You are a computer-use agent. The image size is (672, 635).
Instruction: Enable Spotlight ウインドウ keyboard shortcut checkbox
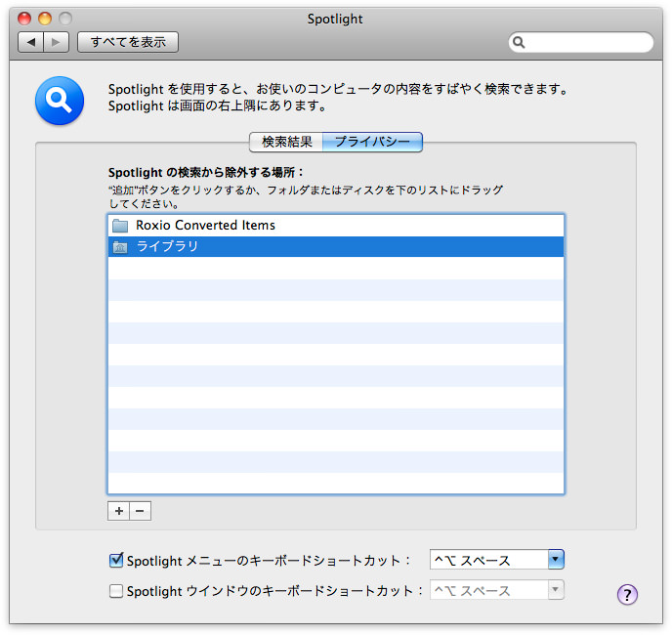[116, 591]
